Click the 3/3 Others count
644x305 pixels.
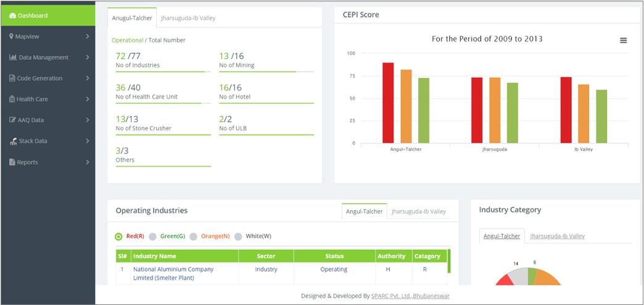click(122, 151)
